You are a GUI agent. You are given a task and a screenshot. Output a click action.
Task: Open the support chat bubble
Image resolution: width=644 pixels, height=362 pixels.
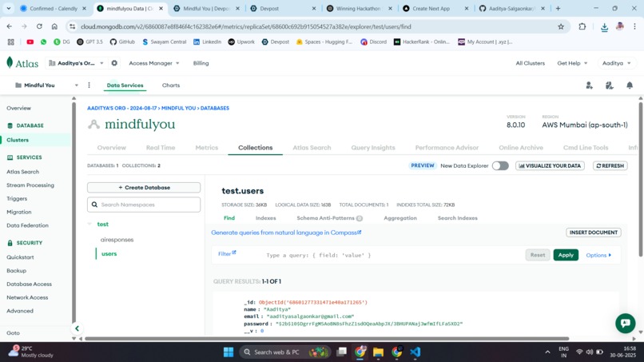point(625,323)
